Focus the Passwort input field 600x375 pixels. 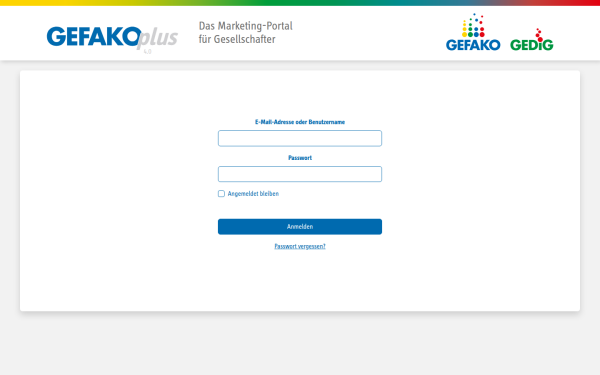tap(300, 174)
